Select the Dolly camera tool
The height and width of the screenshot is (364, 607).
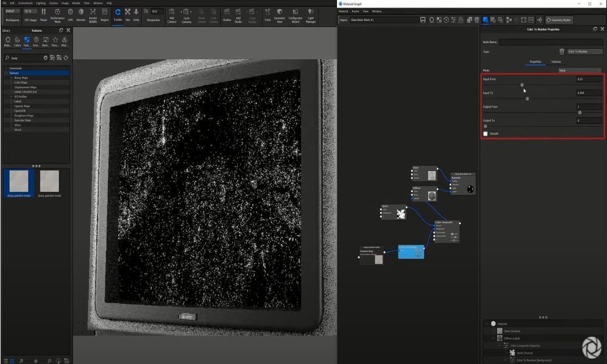click(137, 13)
